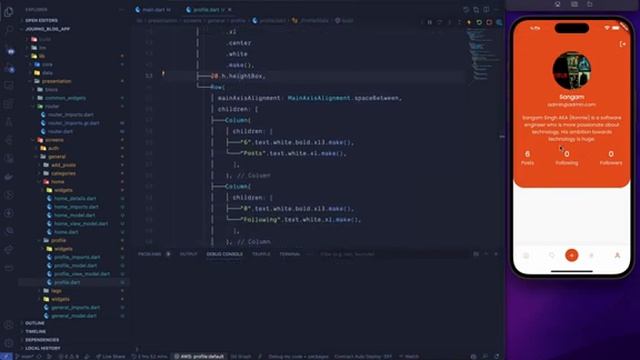Click Git Graph in the status bar
This screenshot has height=360, width=640.
coord(241,356)
